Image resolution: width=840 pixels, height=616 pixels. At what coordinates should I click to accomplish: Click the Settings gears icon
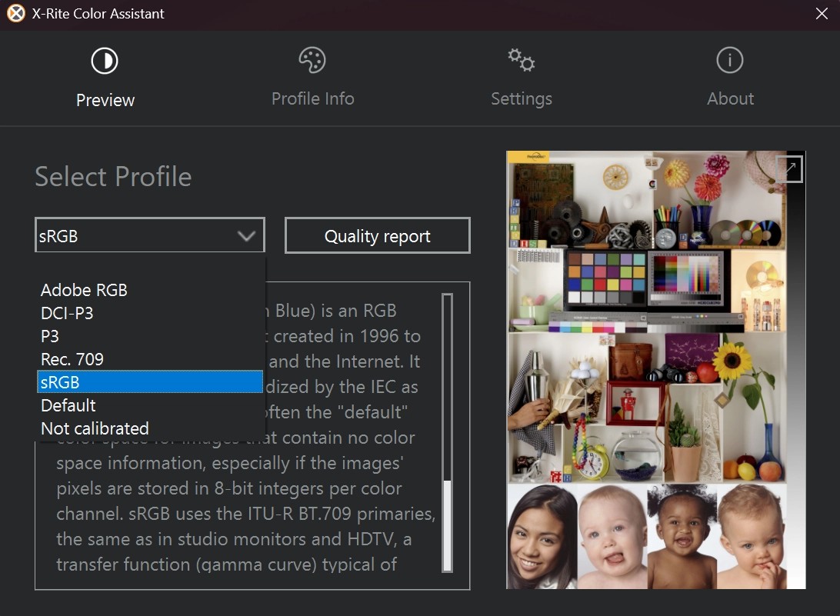click(522, 60)
